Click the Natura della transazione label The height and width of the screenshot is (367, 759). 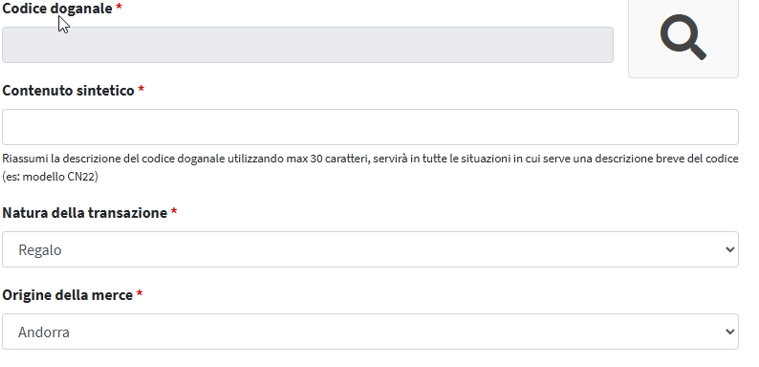pyautogui.click(x=85, y=213)
